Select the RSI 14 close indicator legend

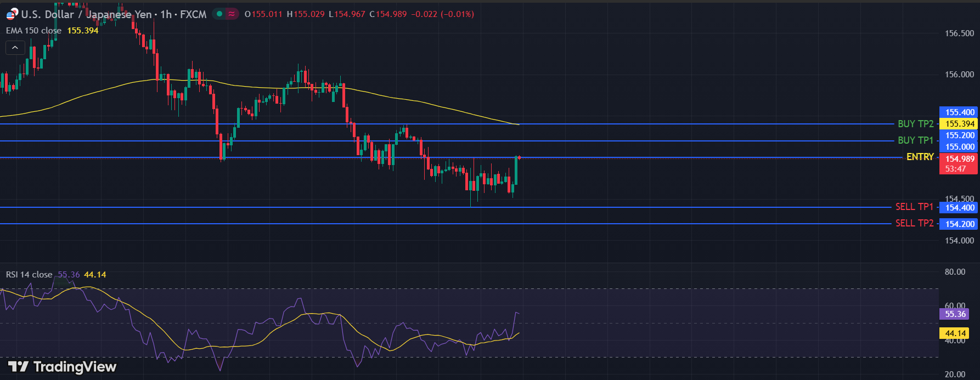pos(29,275)
